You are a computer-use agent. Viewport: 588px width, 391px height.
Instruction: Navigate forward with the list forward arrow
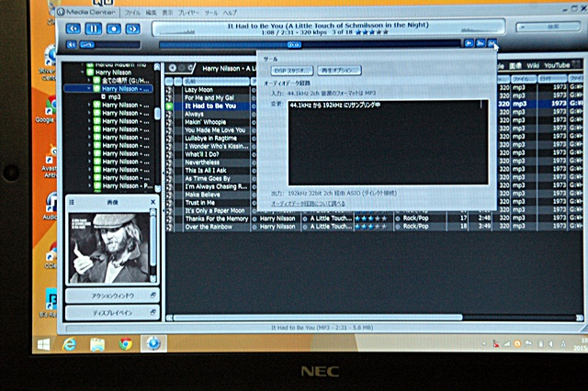pyautogui.click(x=182, y=68)
